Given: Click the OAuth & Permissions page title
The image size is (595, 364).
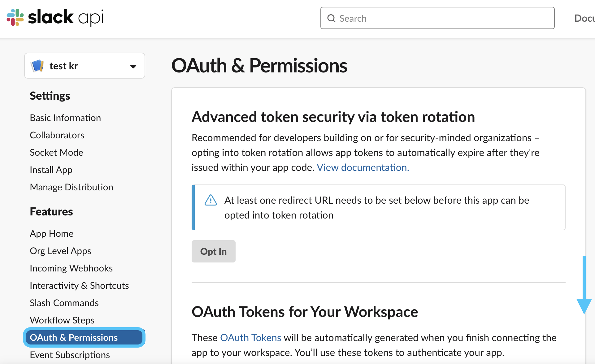Looking at the screenshot, I should click(259, 66).
